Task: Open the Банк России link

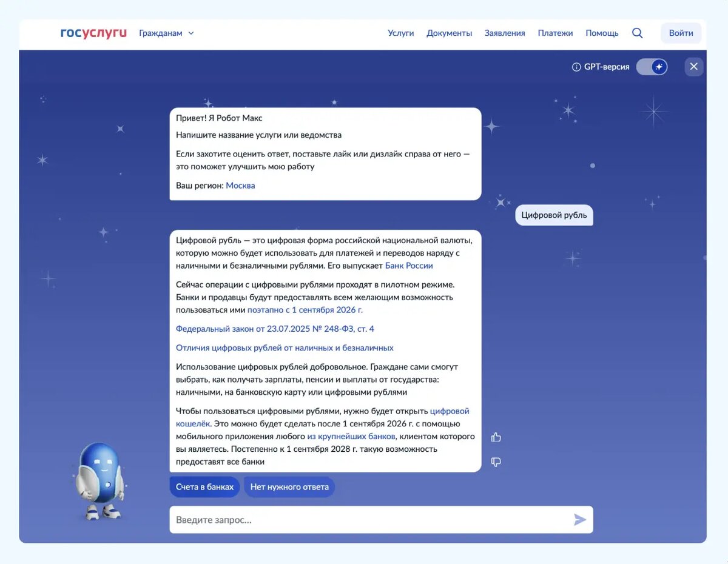Action: [x=409, y=266]
